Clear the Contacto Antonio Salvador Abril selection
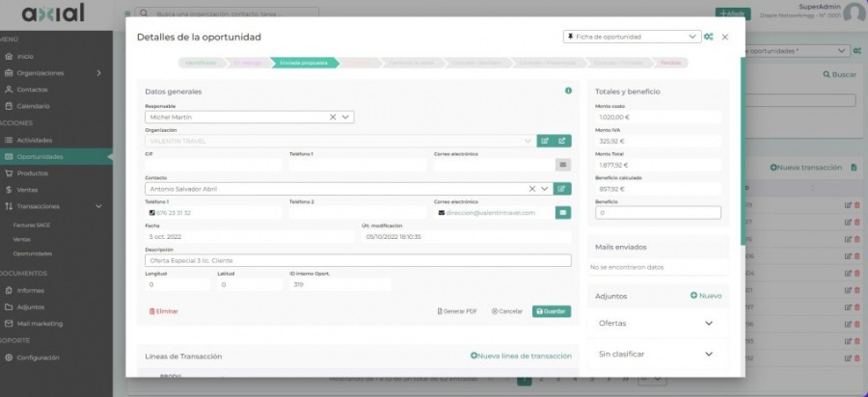868x397 pixels. [x=532, y=189]
